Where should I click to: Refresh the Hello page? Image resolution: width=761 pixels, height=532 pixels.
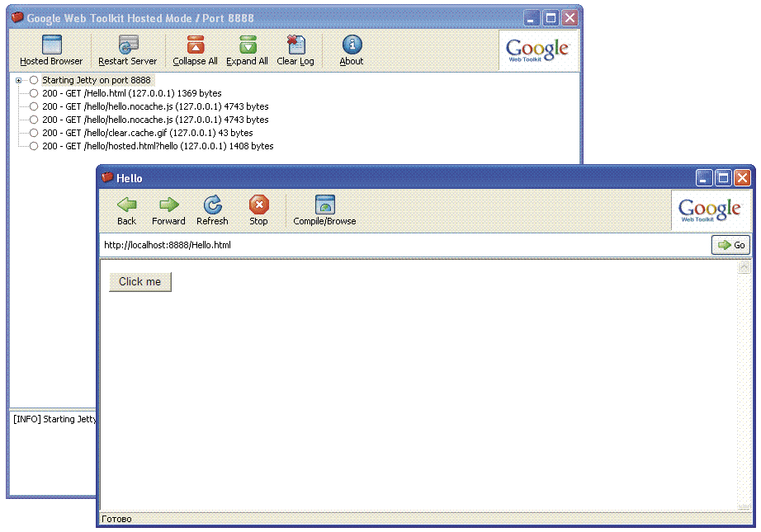pyautogui.click(x=212, y=211)
